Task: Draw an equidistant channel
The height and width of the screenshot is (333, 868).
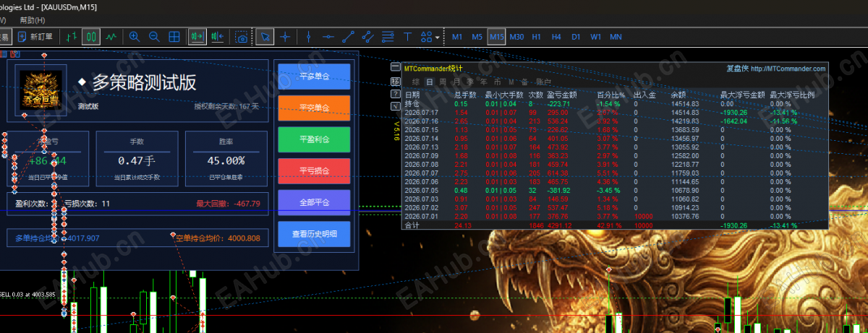Action: pos(367,36)
